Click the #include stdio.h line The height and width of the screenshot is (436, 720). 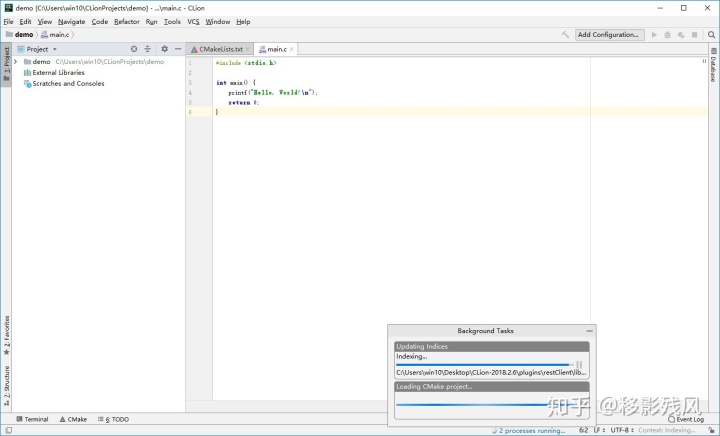[x=246, y=63]
